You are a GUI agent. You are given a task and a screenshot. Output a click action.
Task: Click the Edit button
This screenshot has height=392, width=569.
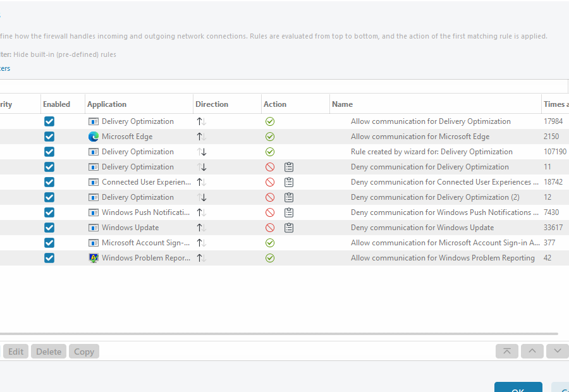(x=16, y=352)
